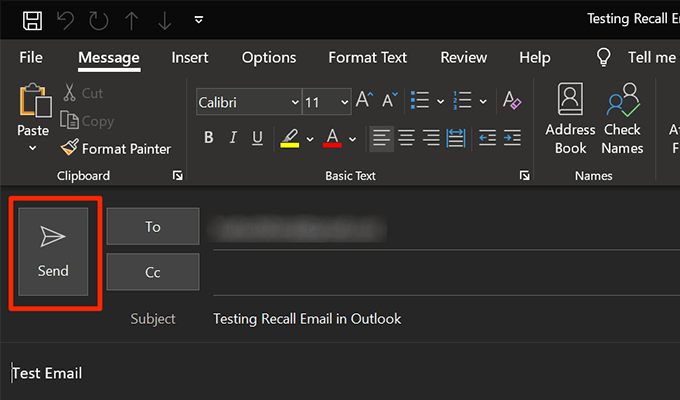Viewport: 680px width, 400px height.
Task: Apply the red font color swatch
Action: [332, 138]
